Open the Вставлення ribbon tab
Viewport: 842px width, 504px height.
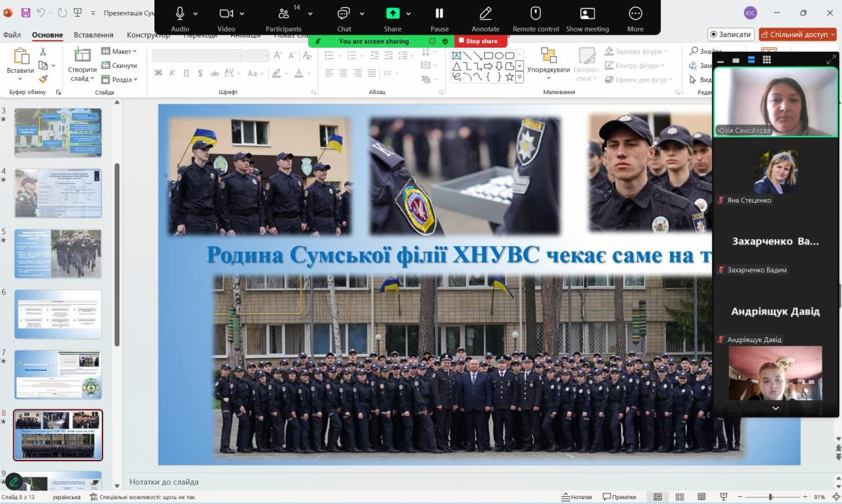93,35
